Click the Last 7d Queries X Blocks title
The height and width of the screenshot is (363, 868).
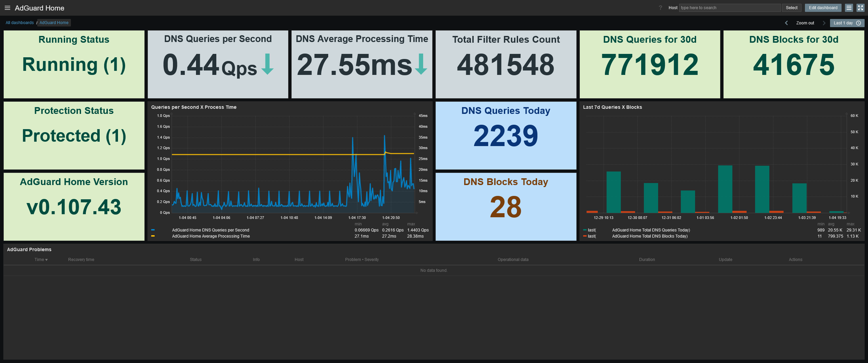pos(612,107)
